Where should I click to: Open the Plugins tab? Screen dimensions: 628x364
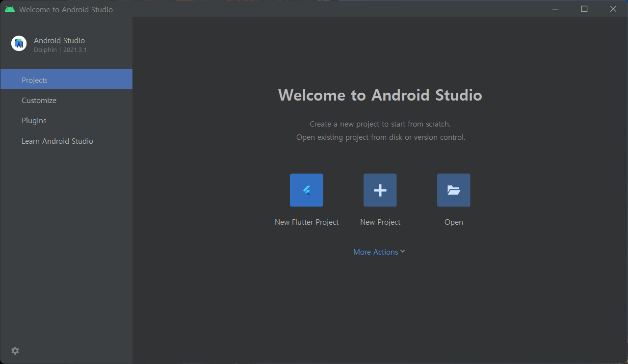point(66,121)
